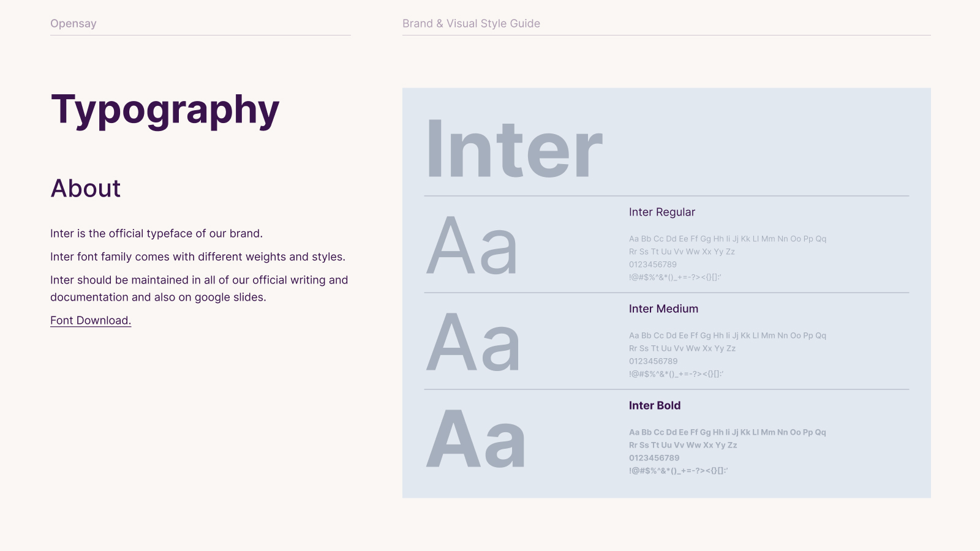Click the large Inter specimen heading
The width and height of the screenshot is (980, 551).
[x=514, y=150]
